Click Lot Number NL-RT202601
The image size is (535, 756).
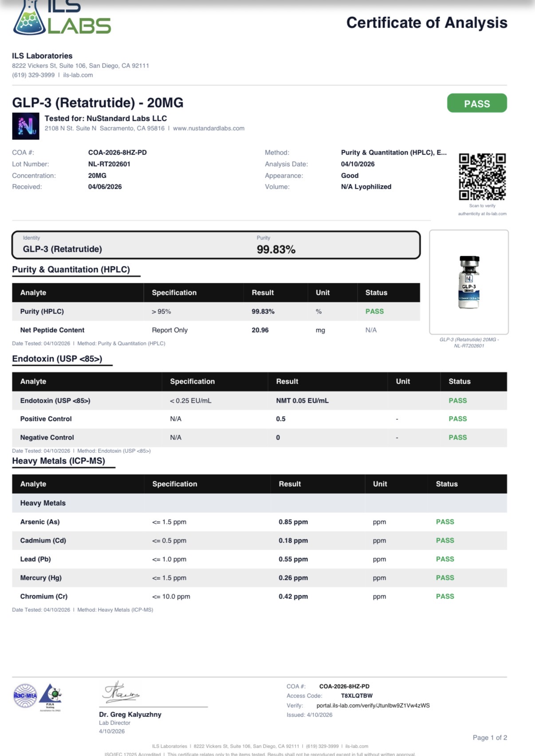tap(109, 164)
